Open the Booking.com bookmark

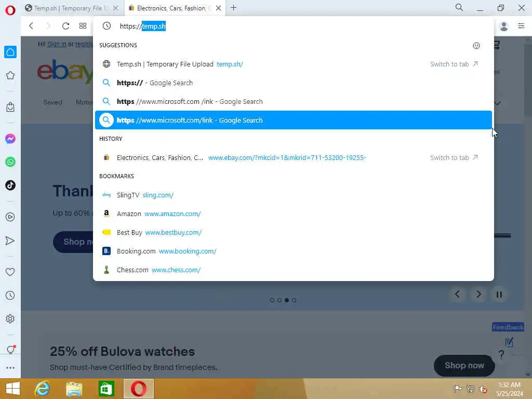[x=294, y=251]
